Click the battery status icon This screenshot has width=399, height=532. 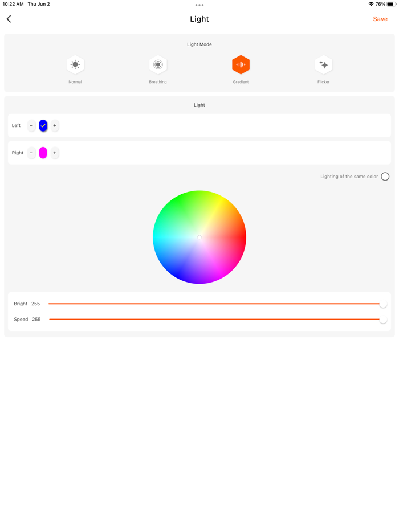click(391, 4)
